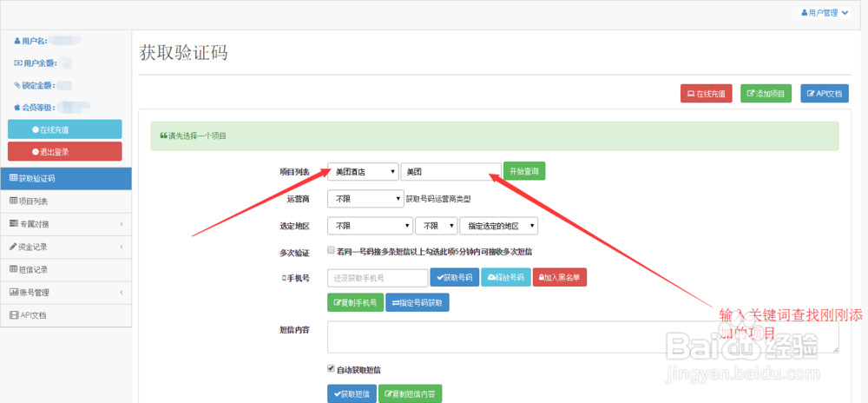The height and width of the screenshot is (403, 868).
Task: Click the 请先选择一个项目 notice text
Action: [x=197, y=135]
